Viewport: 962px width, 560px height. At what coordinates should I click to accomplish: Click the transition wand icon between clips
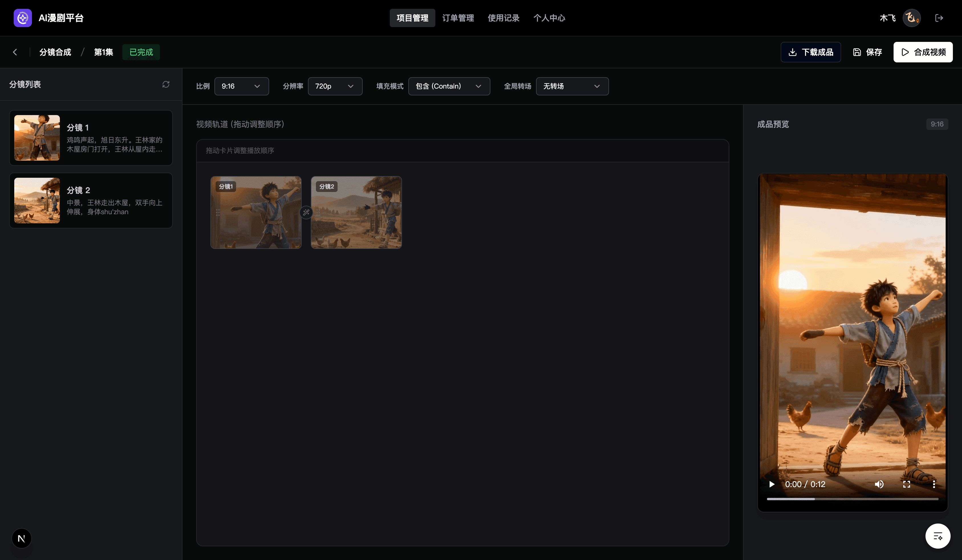pos(306,212)
